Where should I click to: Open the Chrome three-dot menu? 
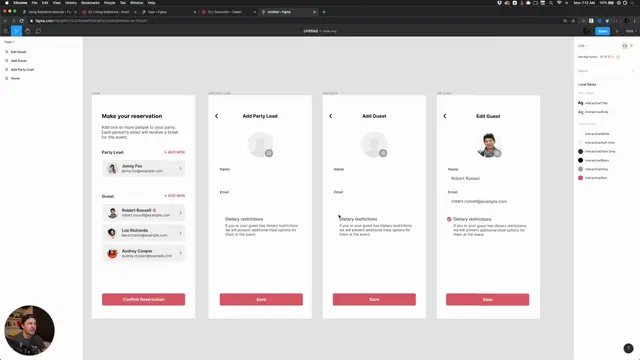(635, 21)
